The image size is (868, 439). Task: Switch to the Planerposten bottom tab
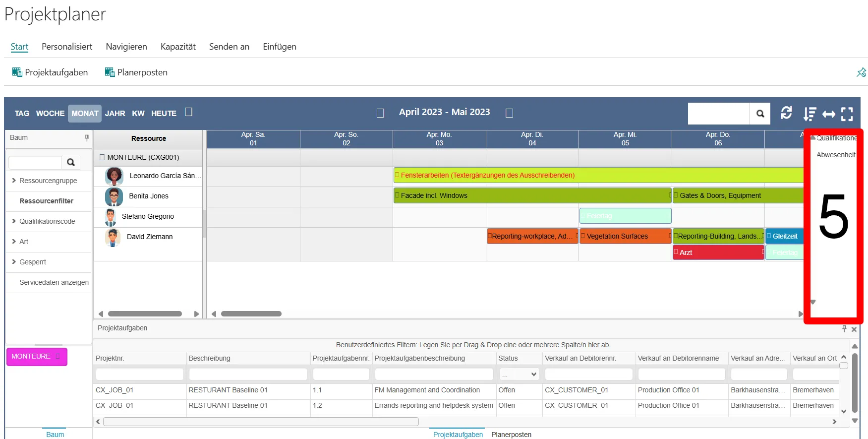511,435
